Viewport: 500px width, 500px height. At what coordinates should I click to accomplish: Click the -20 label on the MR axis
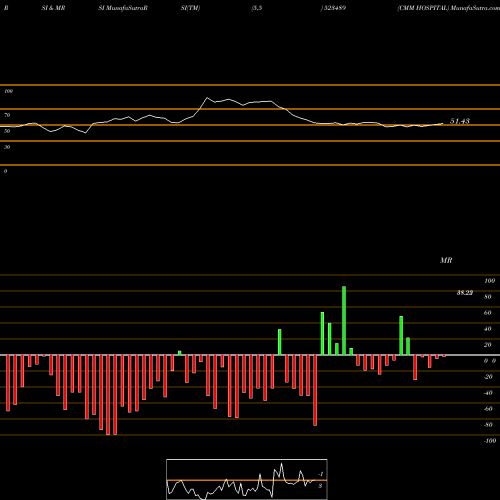(x=488, y=377)
